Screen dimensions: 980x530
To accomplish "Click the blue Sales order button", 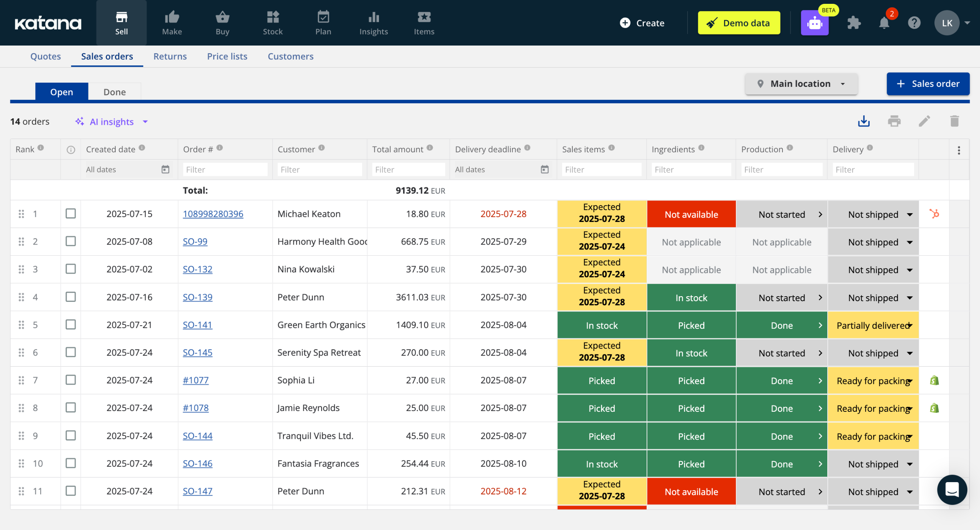I will pyautogui.click(x=928, y=84).
